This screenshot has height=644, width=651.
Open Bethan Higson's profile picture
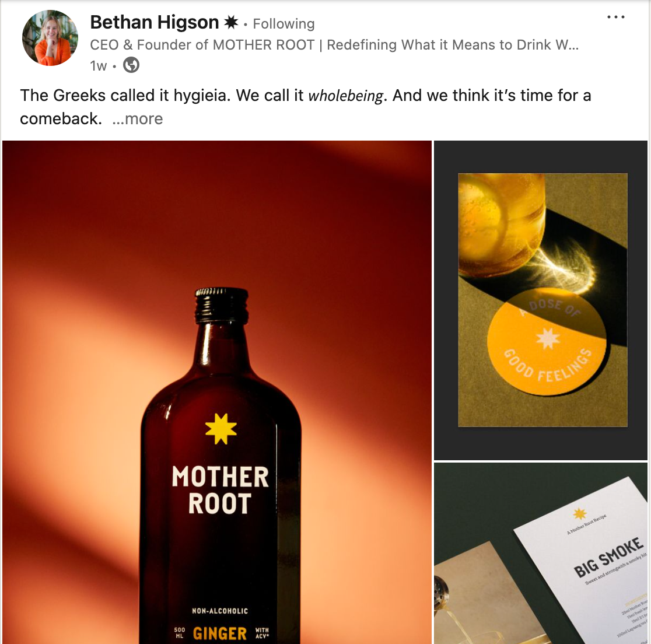(50, 38)
